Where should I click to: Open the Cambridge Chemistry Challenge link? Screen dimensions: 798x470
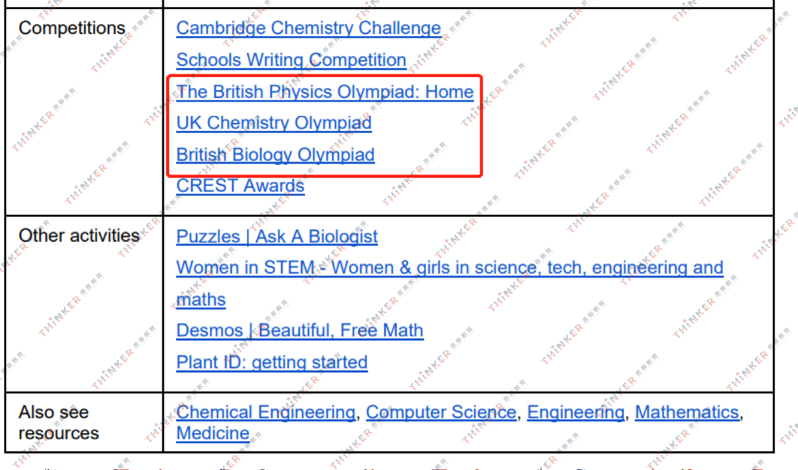click(x=308, y=29)
